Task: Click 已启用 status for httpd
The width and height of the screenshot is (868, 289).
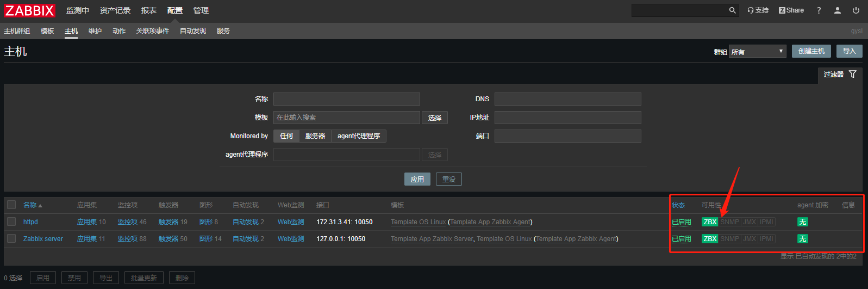Action: click(x=682, y=222)
